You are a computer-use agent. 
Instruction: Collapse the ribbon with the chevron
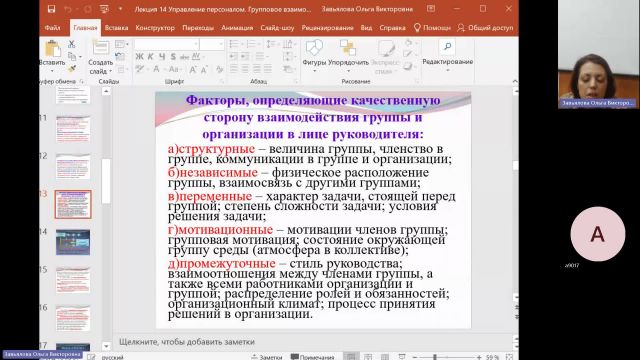(x=515, y=81)
